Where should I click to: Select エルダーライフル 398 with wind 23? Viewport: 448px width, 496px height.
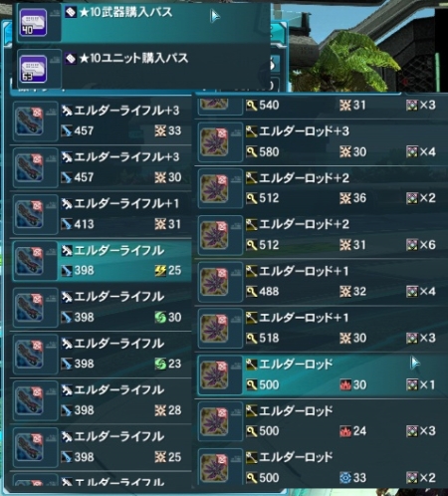pos(101,354)
